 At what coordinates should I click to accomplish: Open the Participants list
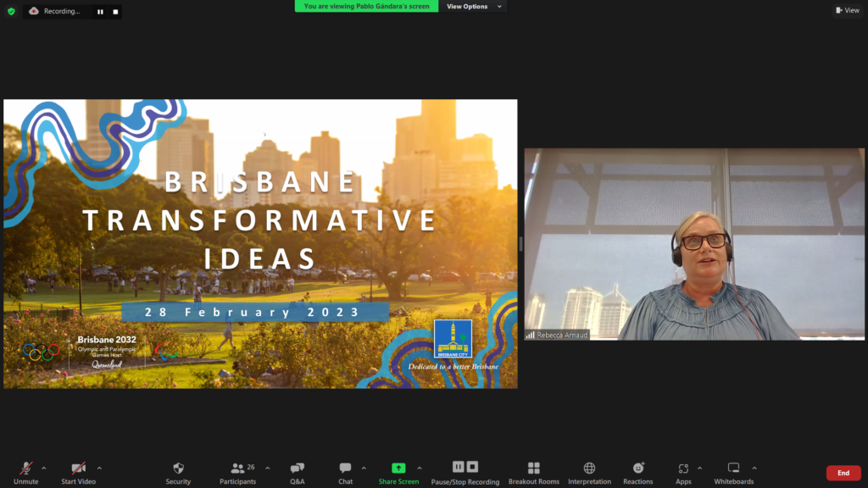click(x=237, y=472)
